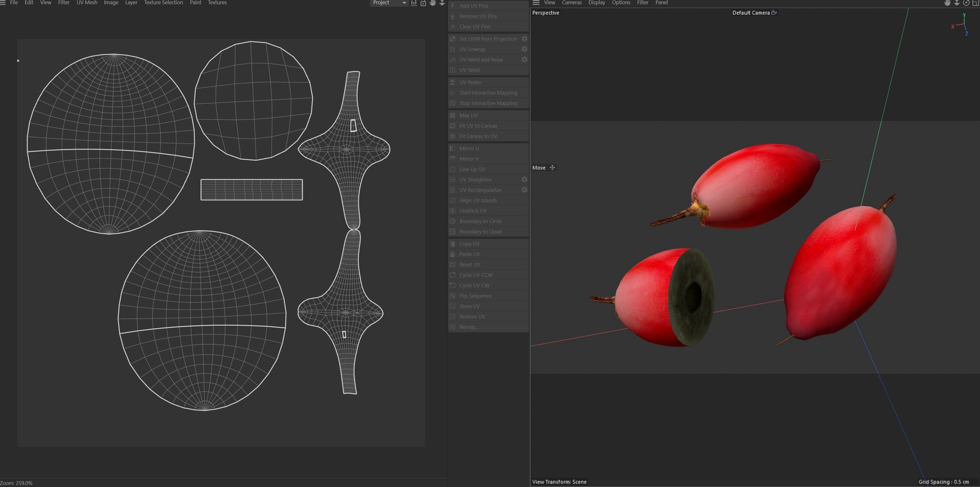Click Clear UV Pins command

click(488, 27)
